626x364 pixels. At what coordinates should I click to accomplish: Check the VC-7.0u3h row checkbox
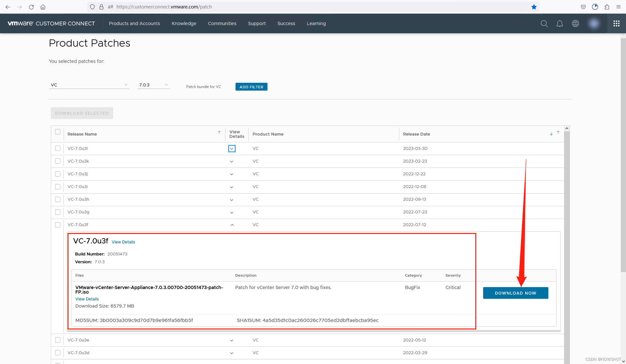pos(58,199)
